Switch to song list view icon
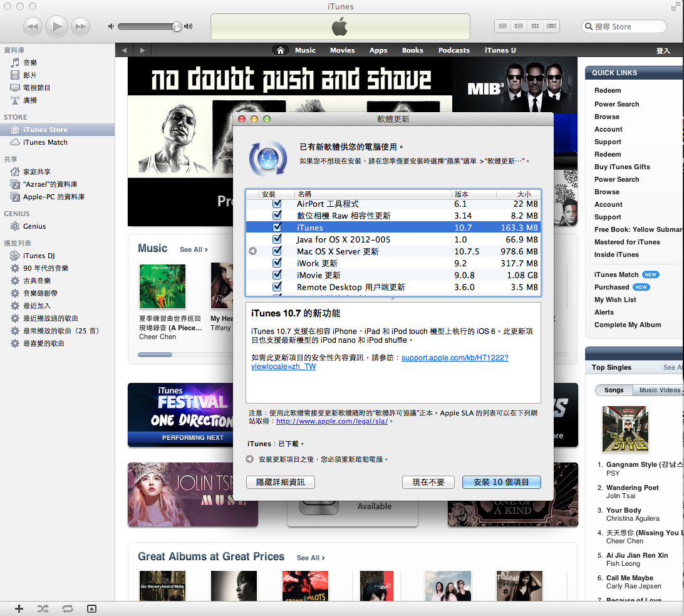 click(x=502, y=26)
